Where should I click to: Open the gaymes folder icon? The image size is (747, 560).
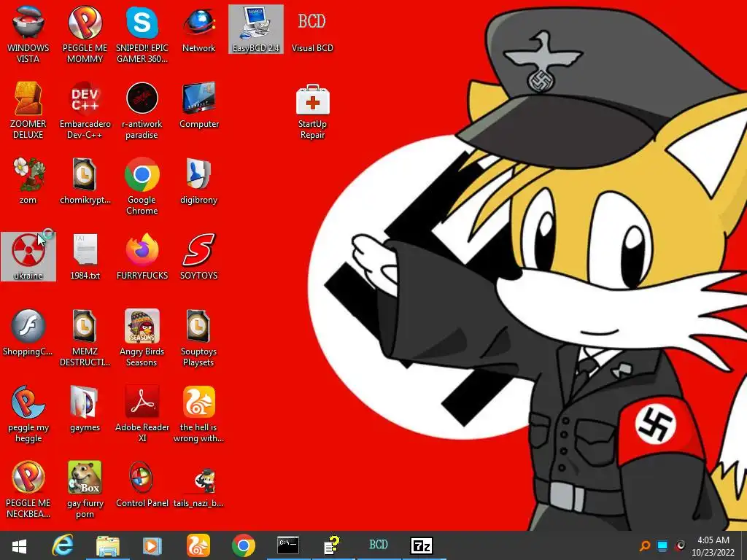tap(85, 409)
